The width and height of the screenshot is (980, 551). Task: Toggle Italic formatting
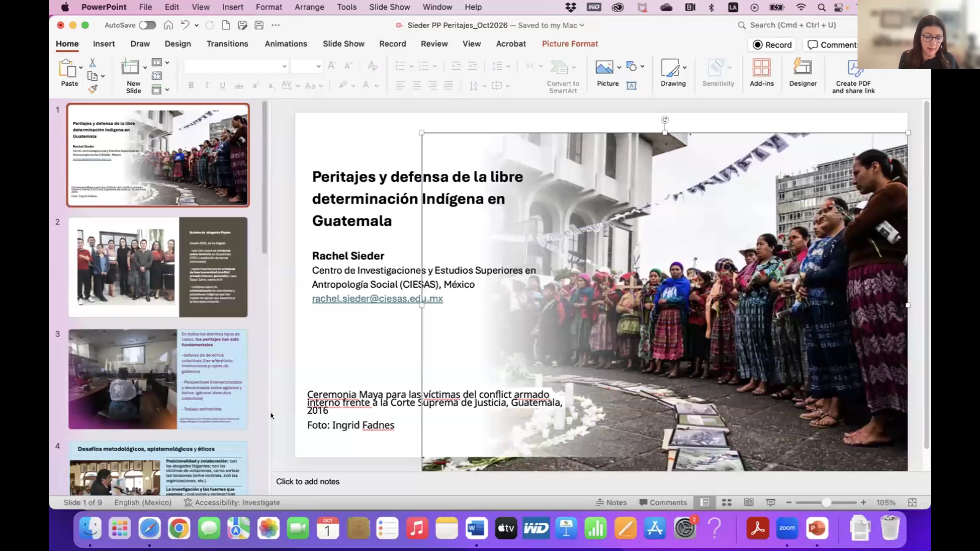point(207,85)
